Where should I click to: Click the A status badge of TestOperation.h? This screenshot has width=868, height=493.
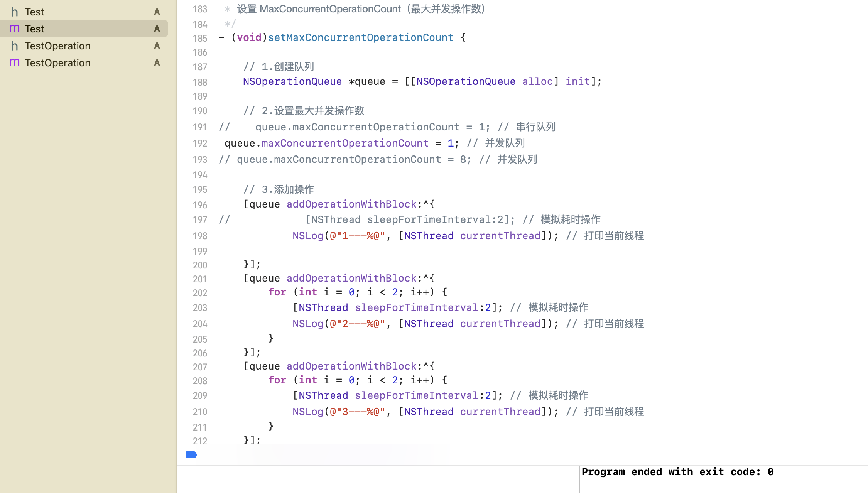[x=157, y=46]
